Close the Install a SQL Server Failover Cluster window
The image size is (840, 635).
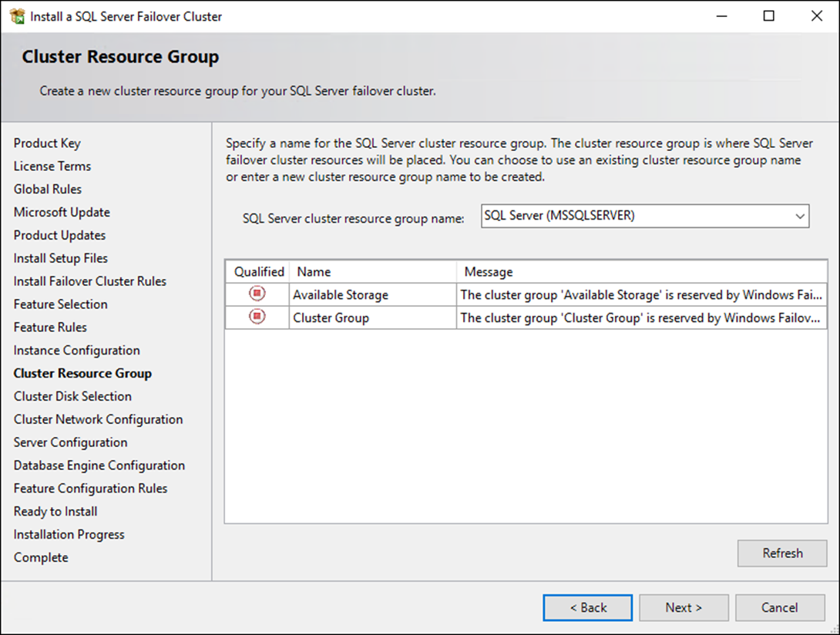[816, 16]
